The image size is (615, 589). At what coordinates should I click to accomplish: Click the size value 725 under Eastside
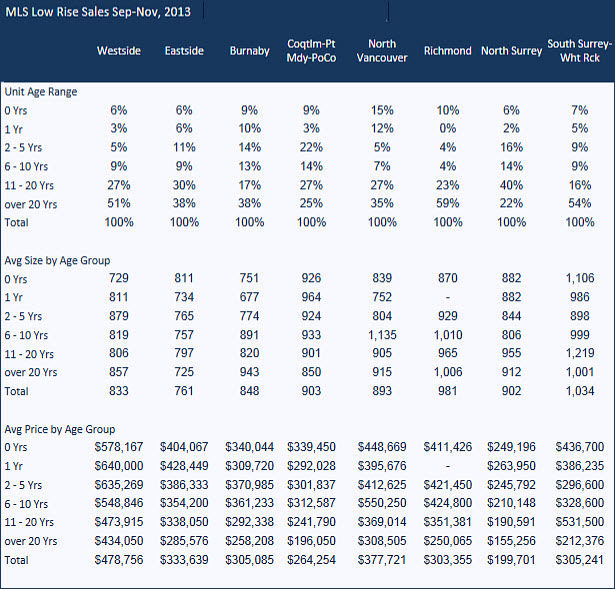pos(184,372)
